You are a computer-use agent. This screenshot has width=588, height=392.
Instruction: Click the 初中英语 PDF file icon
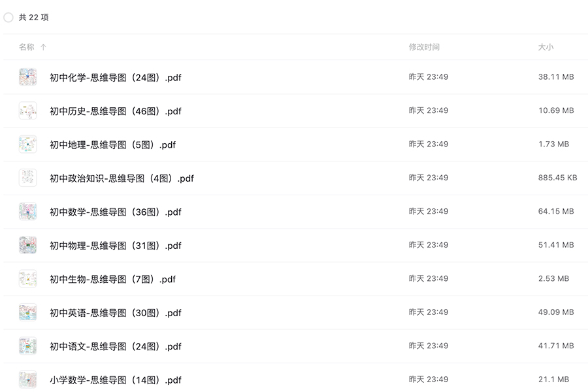point(27,312)
